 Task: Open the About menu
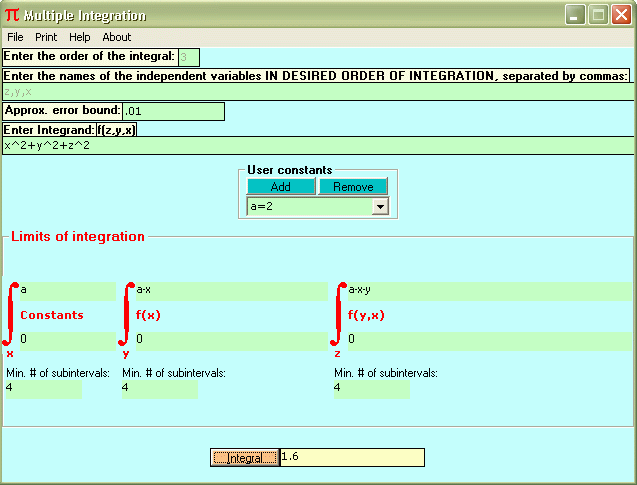(117, 37)
